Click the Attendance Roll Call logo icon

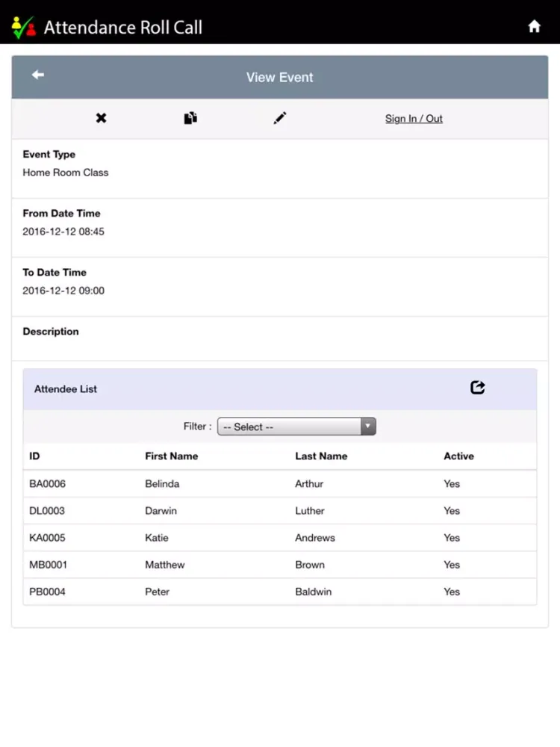[24, 28]
